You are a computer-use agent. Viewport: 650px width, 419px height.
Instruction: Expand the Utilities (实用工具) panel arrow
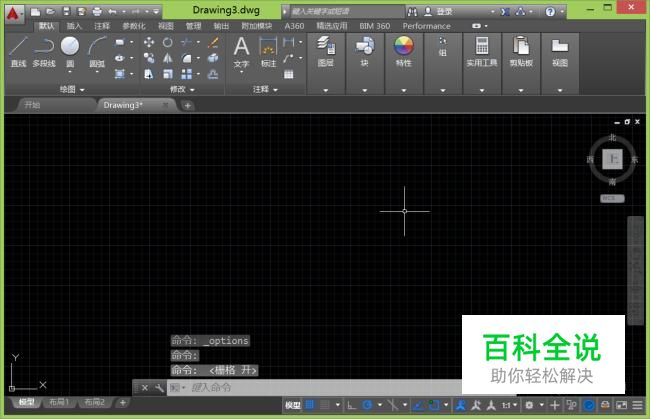482,90
